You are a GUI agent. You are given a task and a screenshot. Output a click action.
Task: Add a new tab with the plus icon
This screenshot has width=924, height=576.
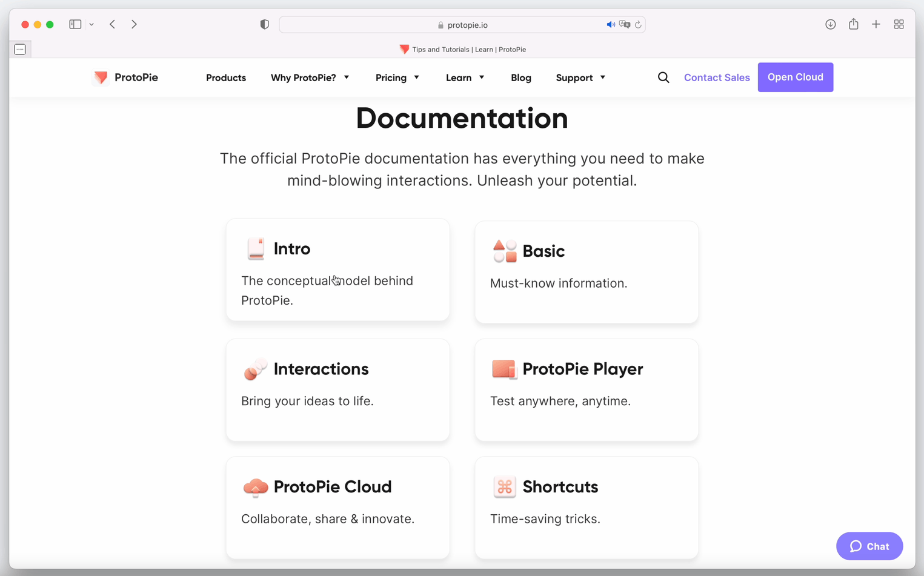pos(876,24)
